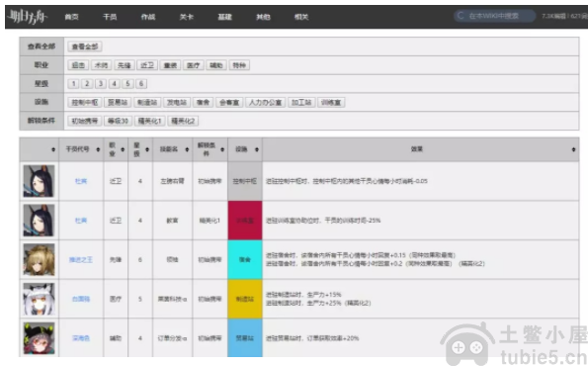
Task: Click the wiki search input field
Action: [x=494, y=16]
